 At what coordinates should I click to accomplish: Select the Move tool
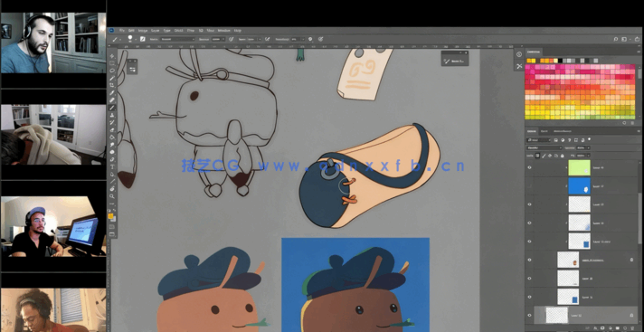112,56
